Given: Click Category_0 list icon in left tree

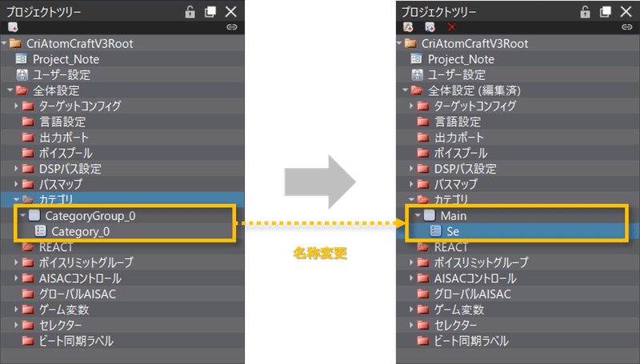Looking at the screenshot, I should pos(41,231).
